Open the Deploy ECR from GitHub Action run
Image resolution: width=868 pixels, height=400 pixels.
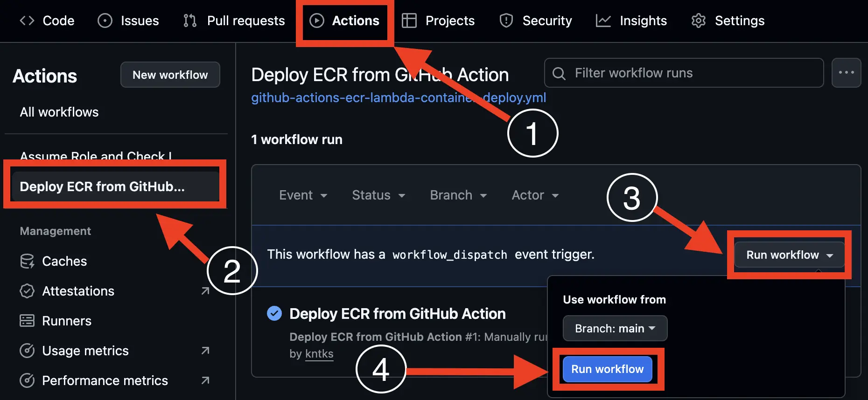[x=398, y=314]
